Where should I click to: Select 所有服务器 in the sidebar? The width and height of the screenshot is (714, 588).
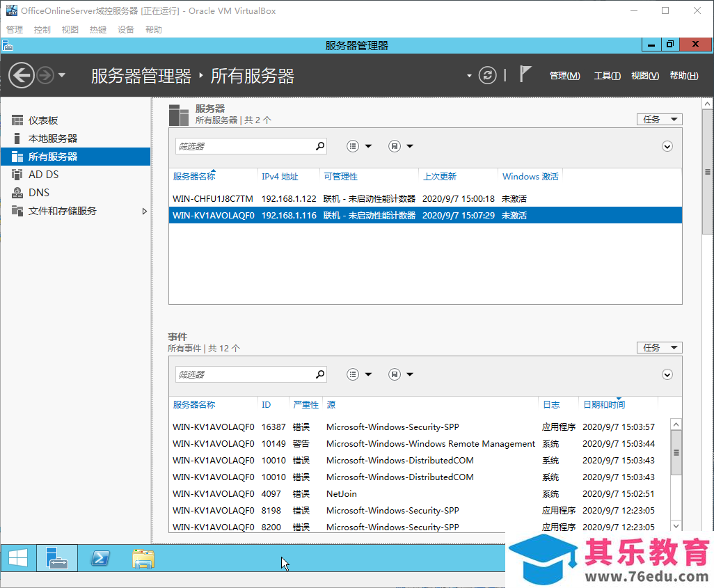point(76,157)
